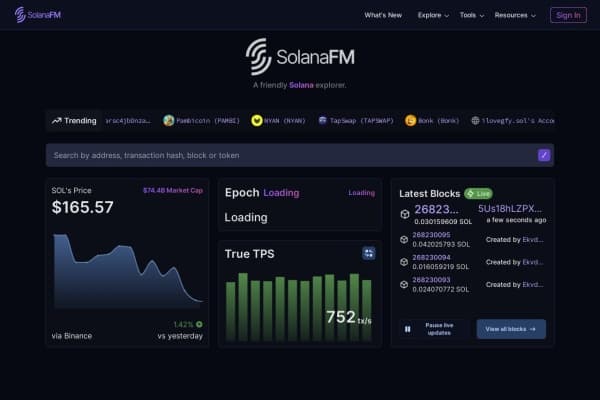Click the large SolanaFM hero logo

(300, 57)
